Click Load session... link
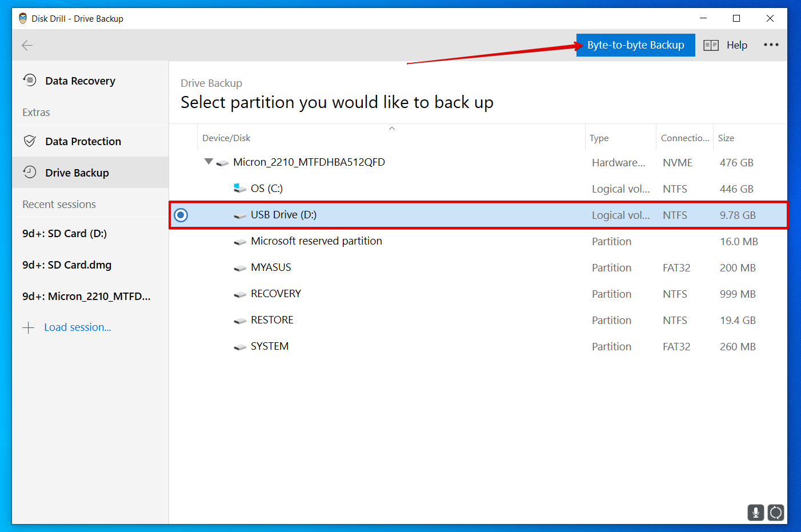Image resolution: width=801 pixels, height=532 pixels. tap(78, 327)
